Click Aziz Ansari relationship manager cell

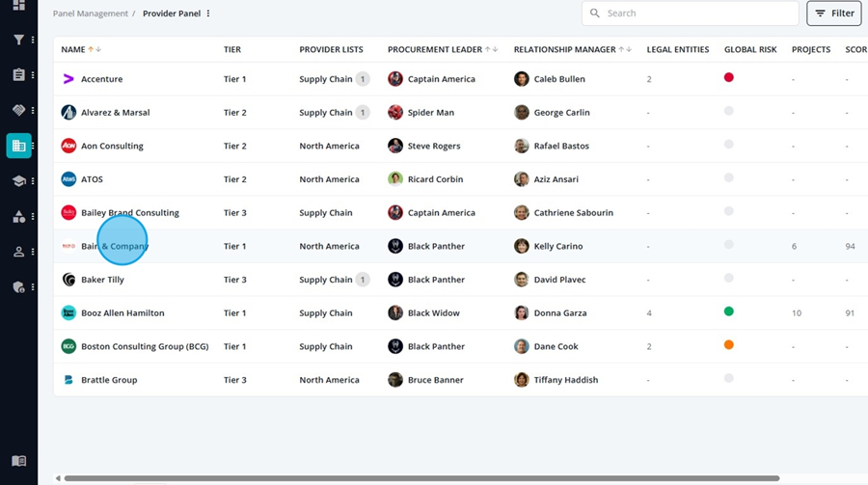pyautogui.click(x=547, y=179)
